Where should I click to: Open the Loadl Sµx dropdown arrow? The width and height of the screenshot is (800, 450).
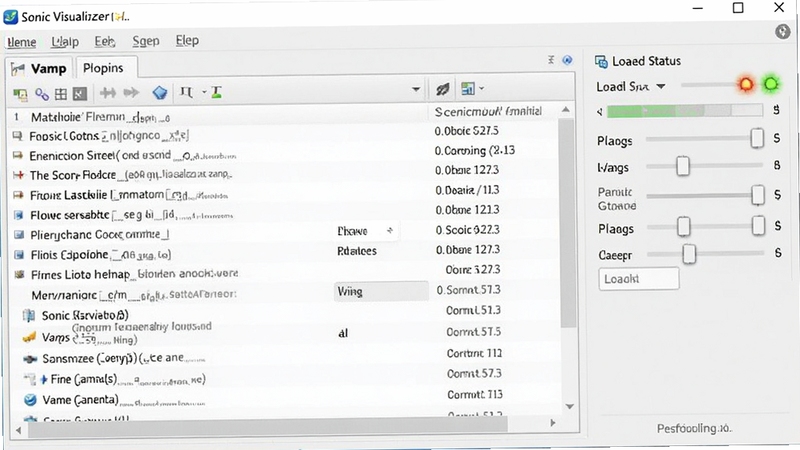click(x=661, y=86)
